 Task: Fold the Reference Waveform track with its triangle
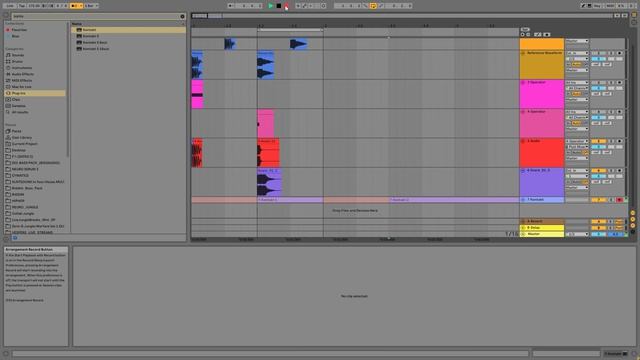tap(523, 53)
